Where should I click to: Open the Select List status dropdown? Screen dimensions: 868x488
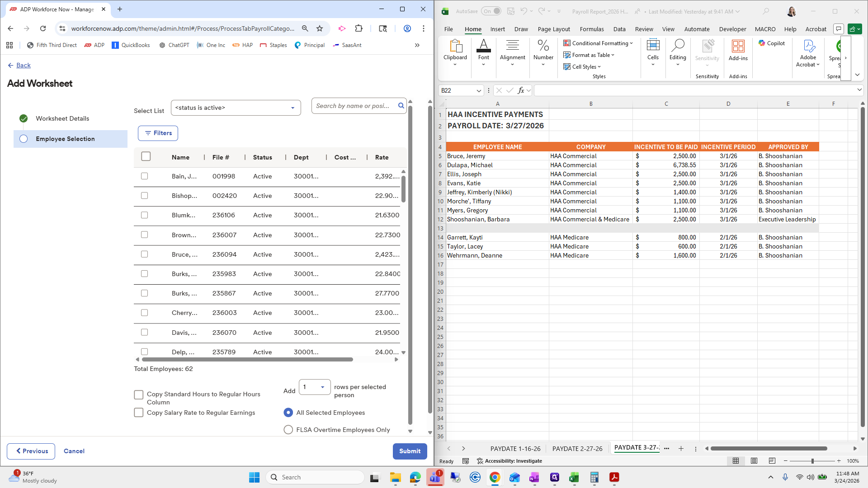(236, 108)
